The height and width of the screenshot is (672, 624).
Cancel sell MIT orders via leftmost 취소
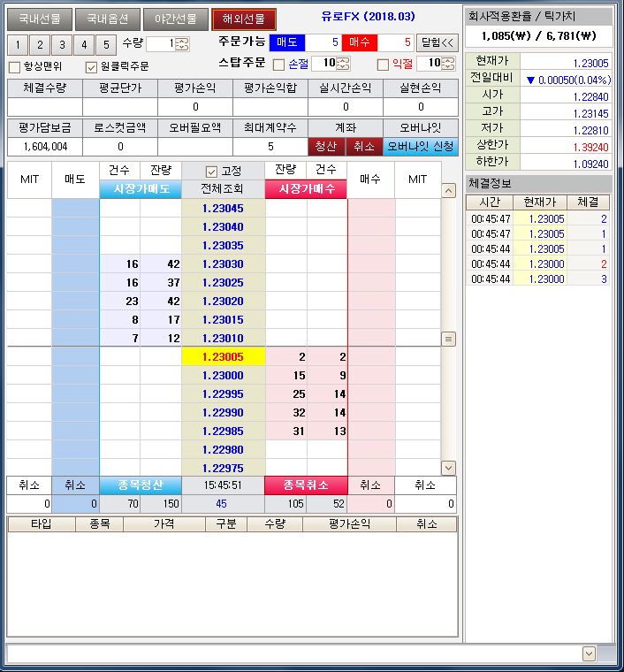29,485
